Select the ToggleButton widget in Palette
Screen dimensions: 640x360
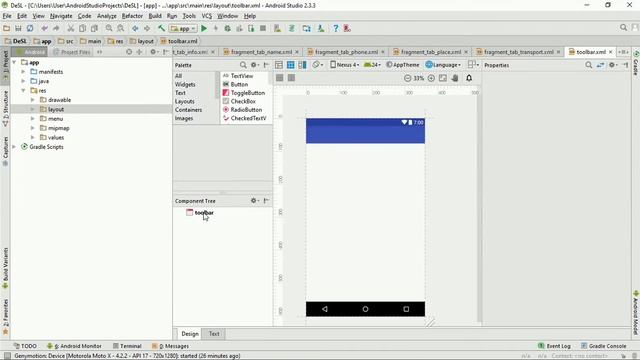tap(244, 93)
